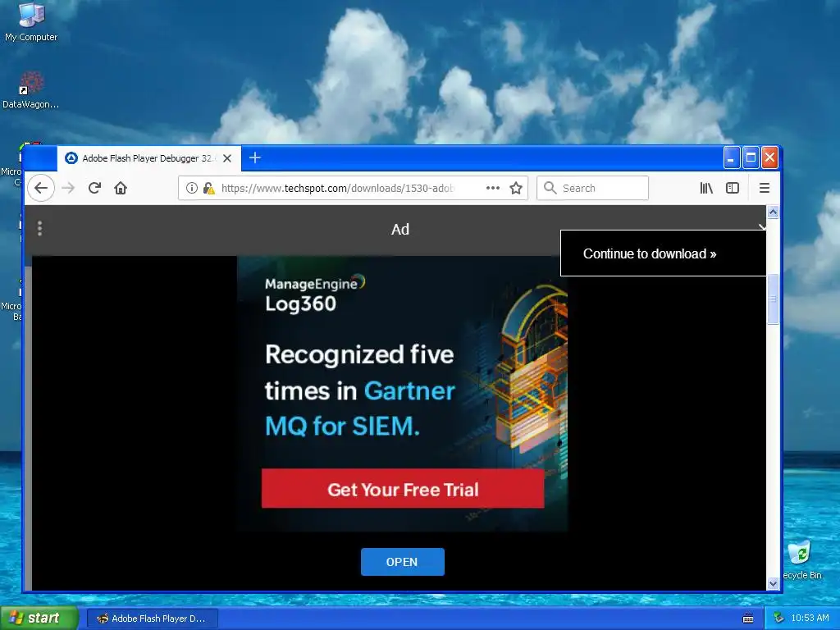Open the Library icon in toolbar
The width and height of the screenshot is (840, 630).
click(706, 188)
